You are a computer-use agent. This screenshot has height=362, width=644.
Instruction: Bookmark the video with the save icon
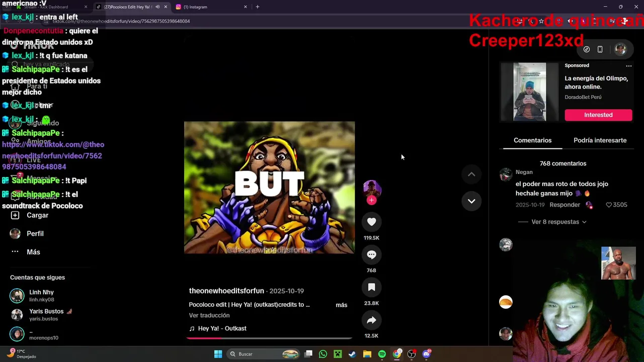(x=371, y=287)
